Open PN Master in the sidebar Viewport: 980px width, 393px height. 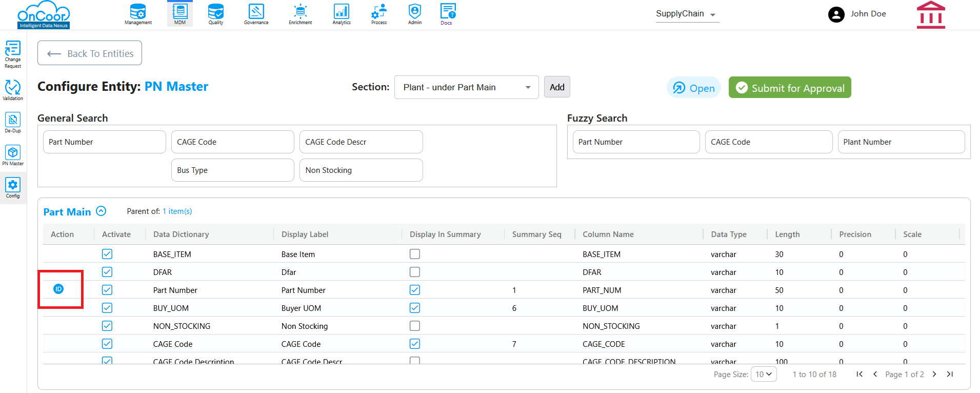pos(13,155)
